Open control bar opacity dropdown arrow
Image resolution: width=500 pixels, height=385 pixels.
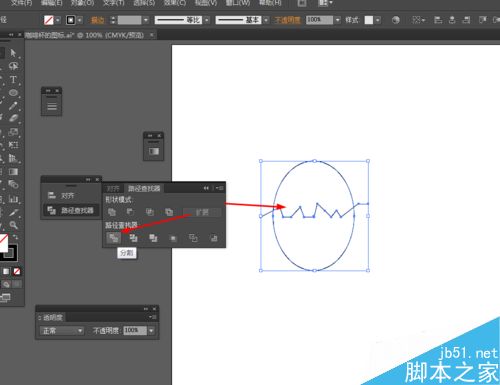338,20
